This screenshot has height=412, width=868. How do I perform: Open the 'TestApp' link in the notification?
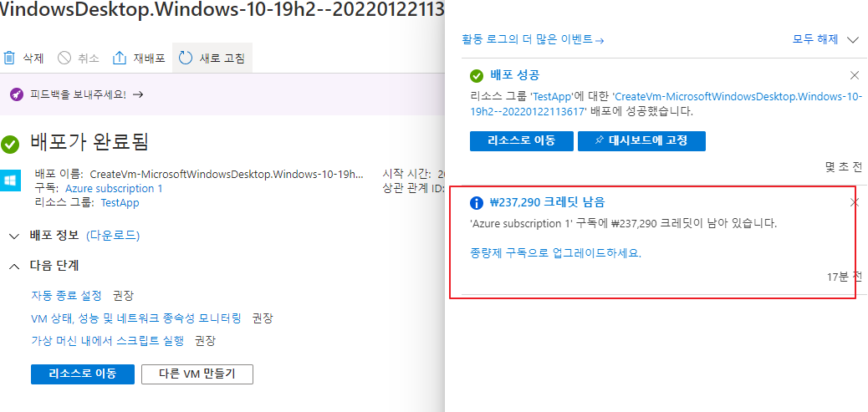click(551, 97)
